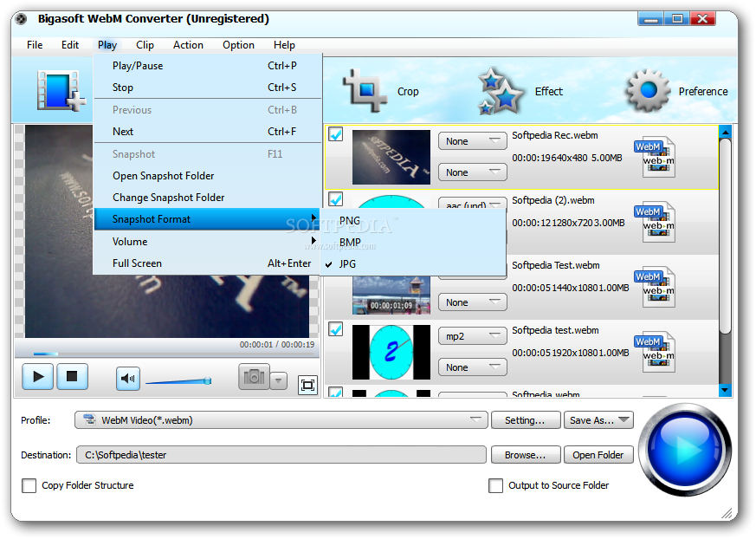Click the Open Folder button
This screenshot has width=756, height=539.
[x=598, y=455]
